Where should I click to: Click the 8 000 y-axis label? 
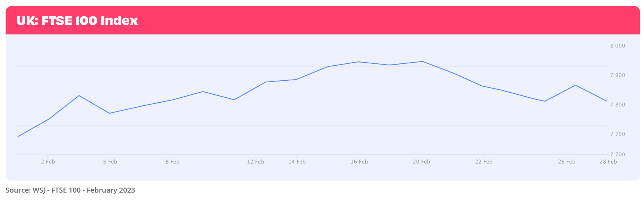[x=618, y=46]
